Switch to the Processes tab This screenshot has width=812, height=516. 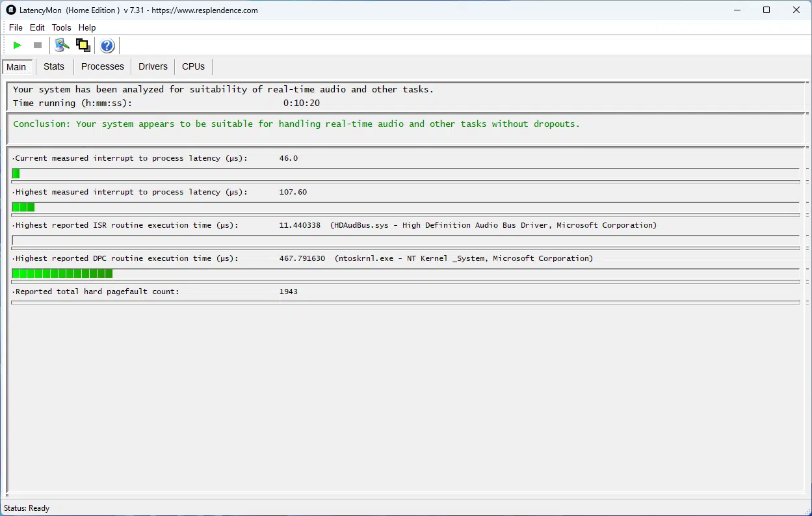pos(103,66)
